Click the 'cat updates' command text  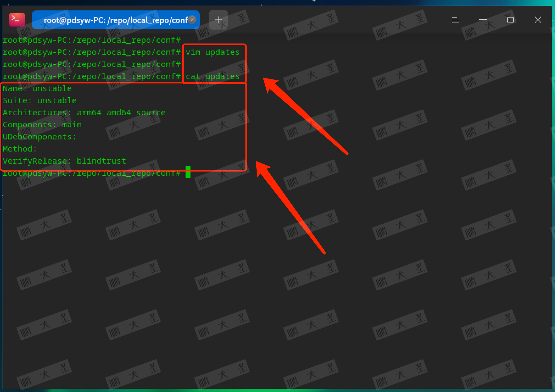tap(212, 76)
